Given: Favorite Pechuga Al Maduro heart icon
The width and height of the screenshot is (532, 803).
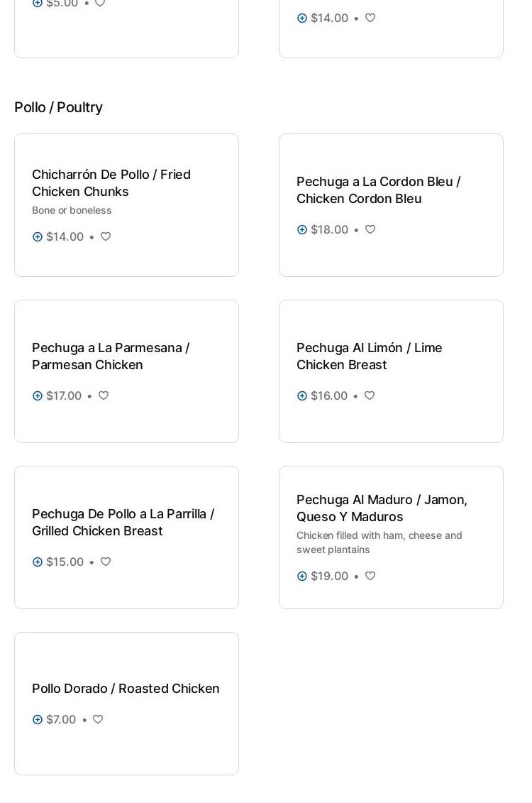Looking at the screenshot, I should coord(370,576).
